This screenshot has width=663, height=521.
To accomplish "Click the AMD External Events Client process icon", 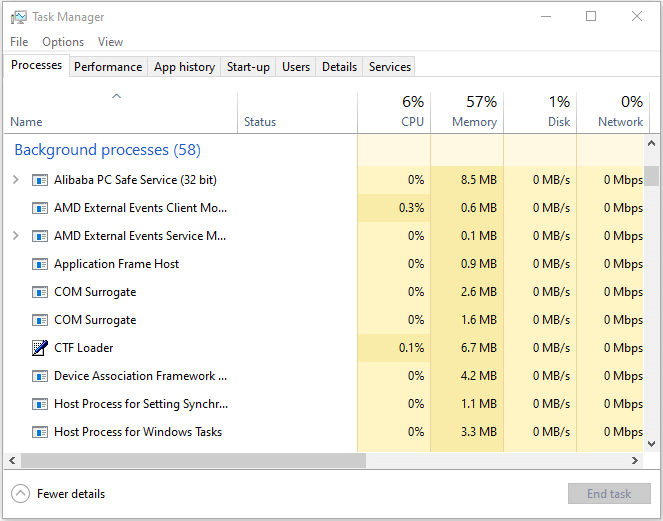I will coord(40,208).
